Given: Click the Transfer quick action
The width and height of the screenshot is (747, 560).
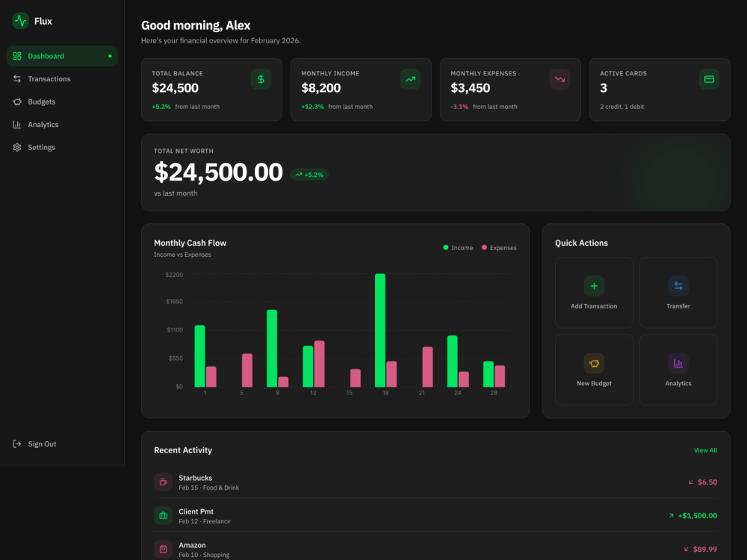Looking at the screenshot, I should tap(678, 293).
